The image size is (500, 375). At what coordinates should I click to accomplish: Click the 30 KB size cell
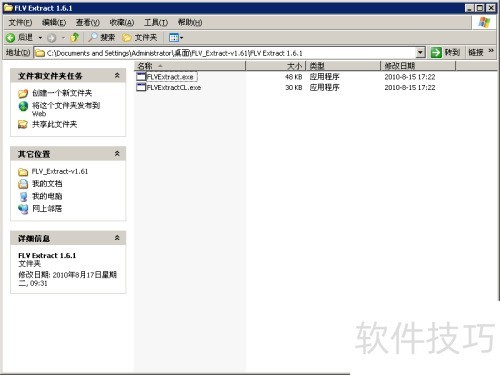294,88
